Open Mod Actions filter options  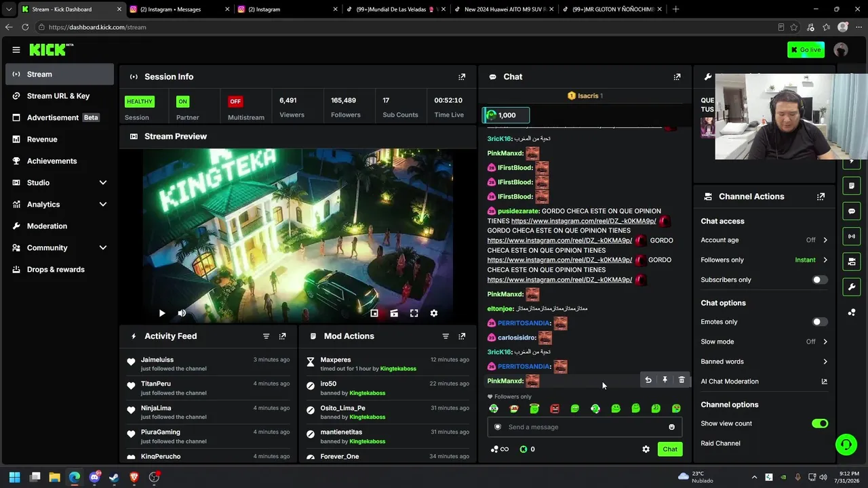tap(446, 336)
